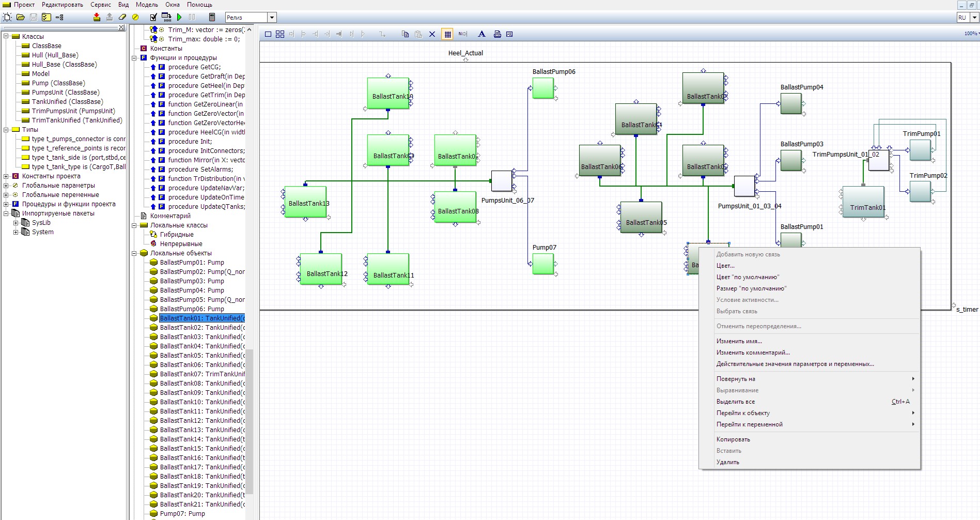Click the N-arrow names icon in diagram toolbar
The width and height of the screenshot is (980, 520).
463,34
